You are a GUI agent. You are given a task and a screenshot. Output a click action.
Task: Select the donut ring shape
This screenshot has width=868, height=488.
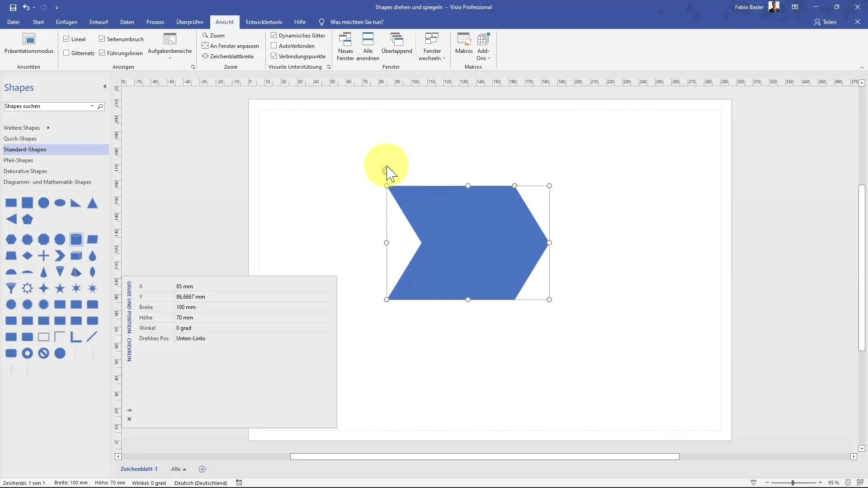click(28, 353)
